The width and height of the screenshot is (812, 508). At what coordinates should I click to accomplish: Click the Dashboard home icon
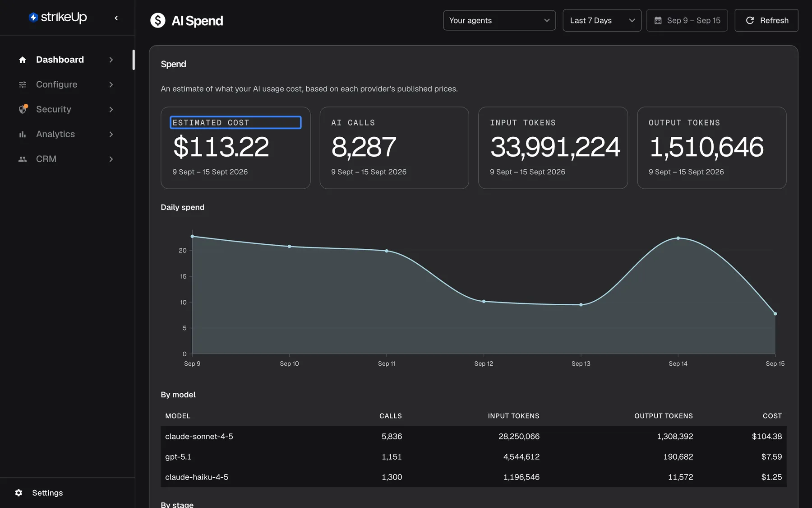point(23,60)
